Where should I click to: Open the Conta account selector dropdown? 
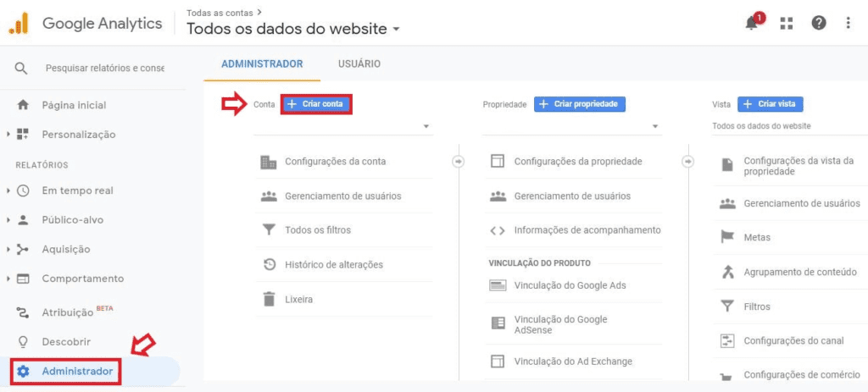[343, 127]
